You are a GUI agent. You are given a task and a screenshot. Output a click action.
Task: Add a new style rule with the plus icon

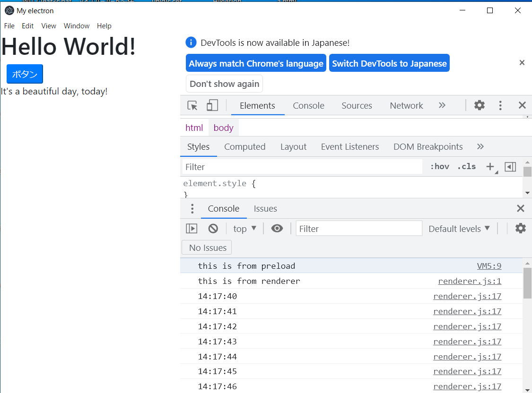(489, 166)
